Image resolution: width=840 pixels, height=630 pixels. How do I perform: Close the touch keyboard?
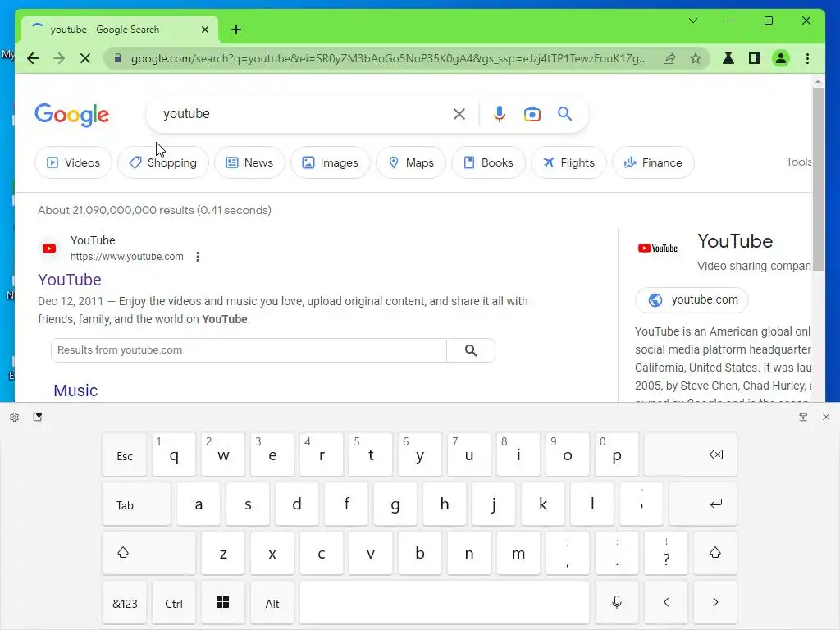pos(826,417)
